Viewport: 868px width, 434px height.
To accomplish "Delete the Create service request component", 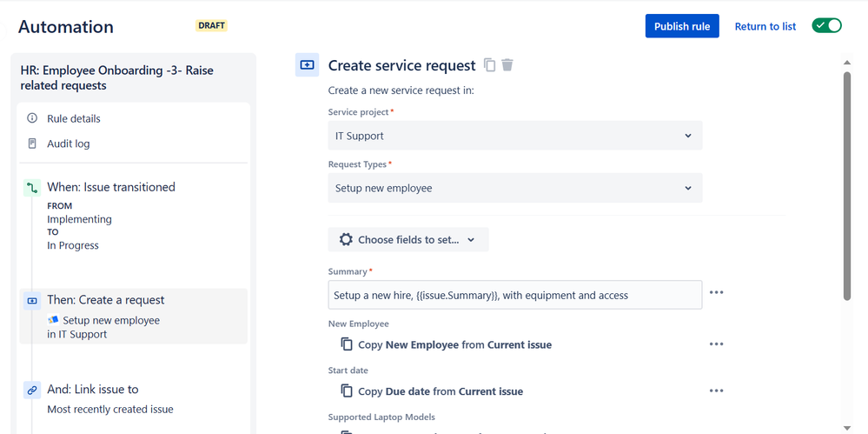I will click(x=507, y=65).
